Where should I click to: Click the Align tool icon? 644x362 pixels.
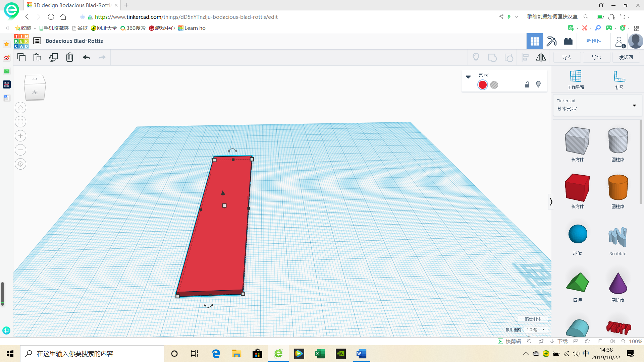point(525,58)
